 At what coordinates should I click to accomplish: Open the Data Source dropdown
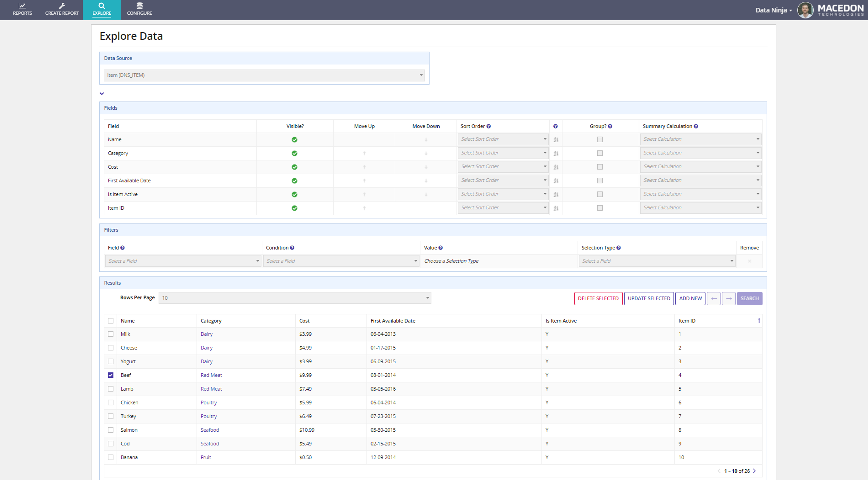click(x=264, y=75)
